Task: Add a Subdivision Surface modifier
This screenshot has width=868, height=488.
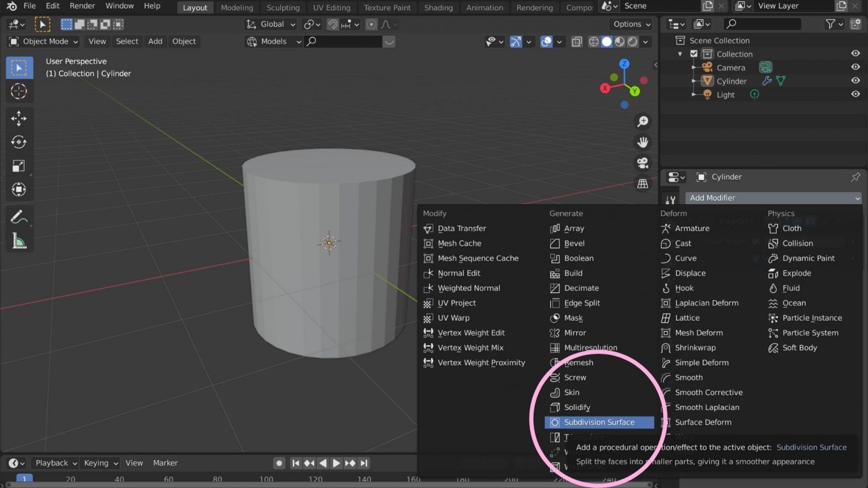Action: pyautogui.click(x=599, y=422)
